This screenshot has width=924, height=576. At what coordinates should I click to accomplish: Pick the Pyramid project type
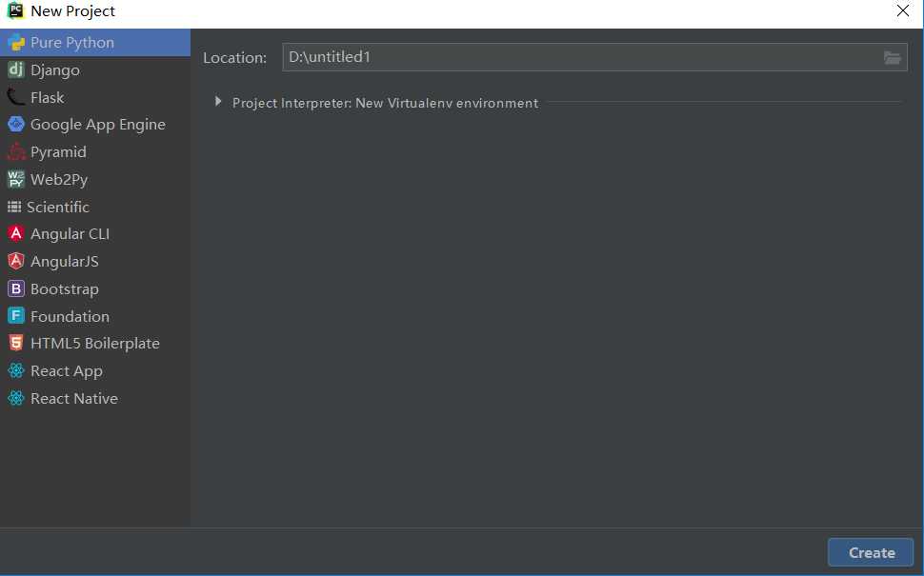[x=95, y=152]
